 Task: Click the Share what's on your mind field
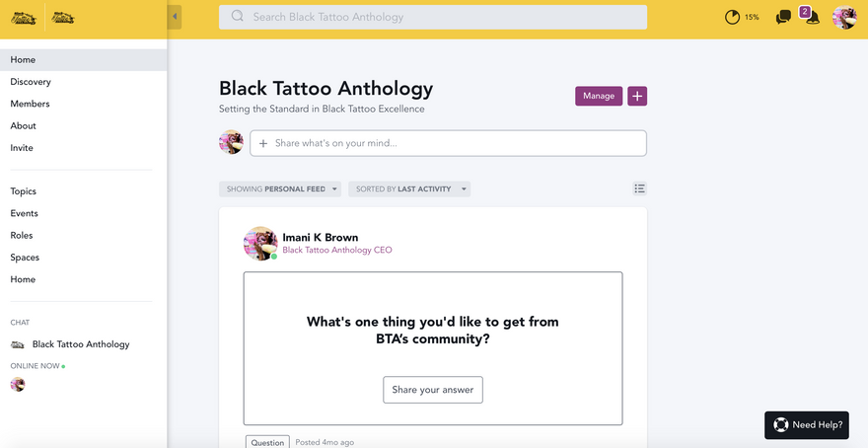pyautogui.click(x=449, y=143)
